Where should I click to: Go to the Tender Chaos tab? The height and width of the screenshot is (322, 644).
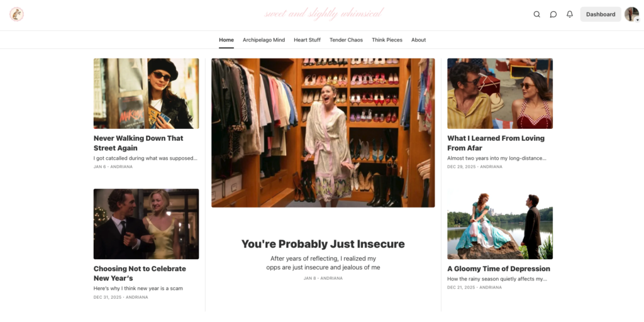tap(346, 40)
